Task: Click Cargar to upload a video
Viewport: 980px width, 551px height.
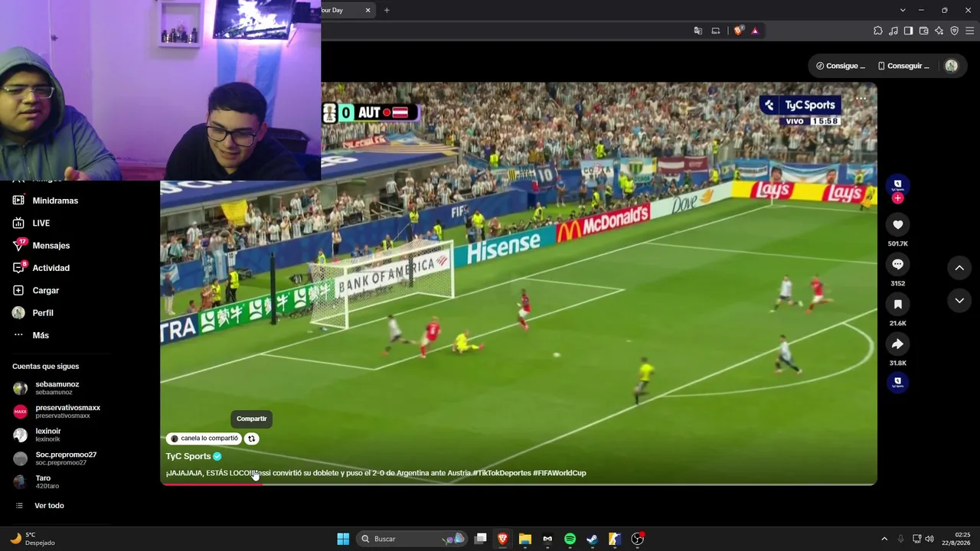Action: tap(36, 290)
